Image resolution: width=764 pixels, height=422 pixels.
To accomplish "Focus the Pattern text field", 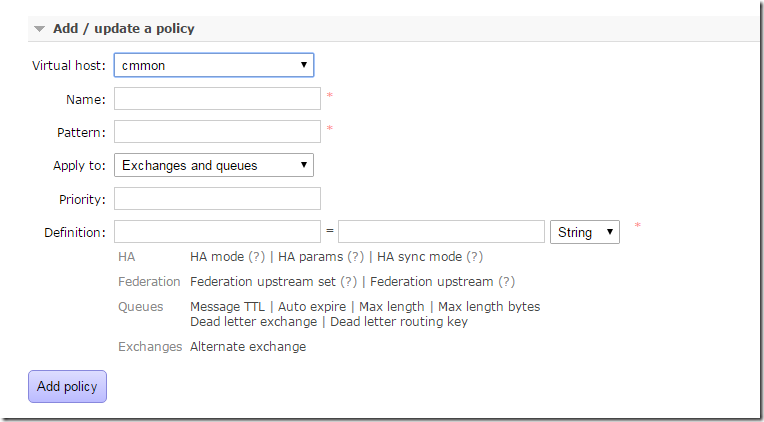I will click(217, 132).
